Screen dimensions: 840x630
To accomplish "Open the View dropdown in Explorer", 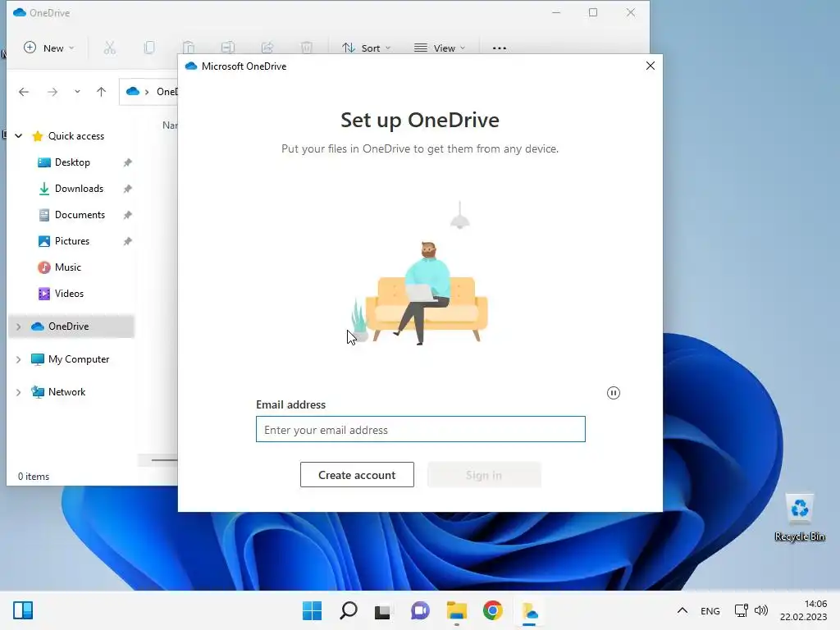I will coord(440,48).
